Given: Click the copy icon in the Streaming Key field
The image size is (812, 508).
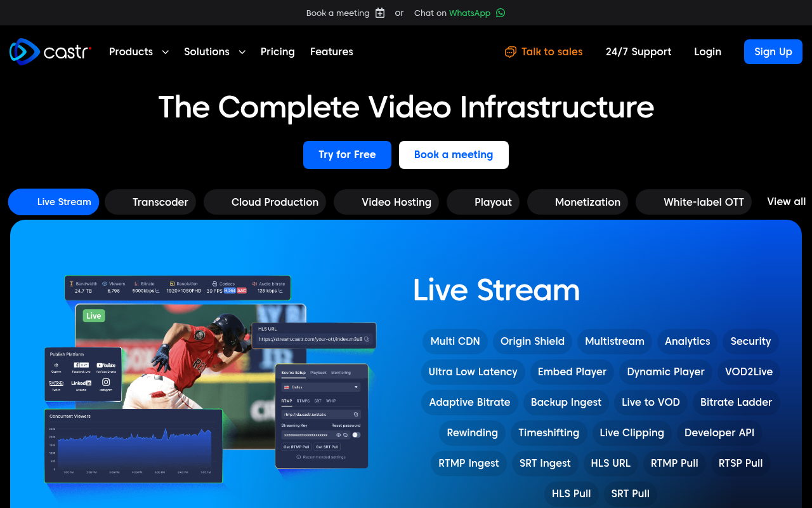Looking at the screenshot, I should click(x=345, y=435).
